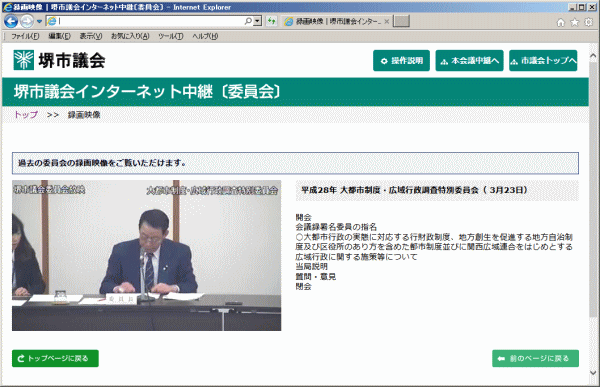This screenshot has width=600, height=387.
Task: Expand the address bar autocomplete dropdown
Action: pyautogui.click(x=258, y=21)
